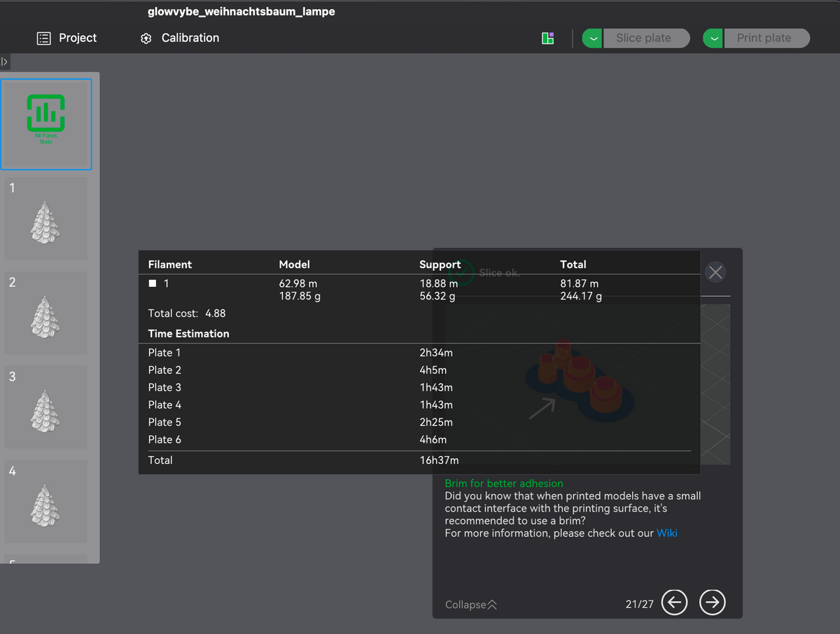Click the Slice plate button
Image resolution: width=840 pixels, height=634 pixels.
tap(645, 38)
